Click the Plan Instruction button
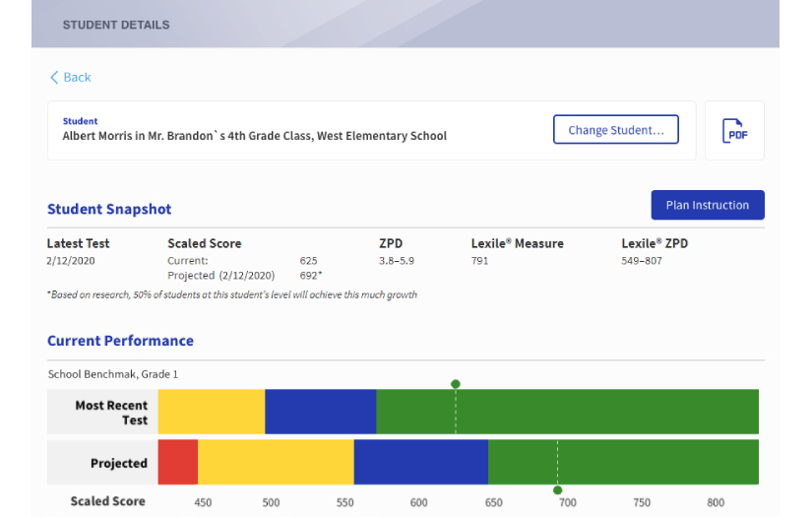This screenshot has height=517, width=812. tap(708, 205)
